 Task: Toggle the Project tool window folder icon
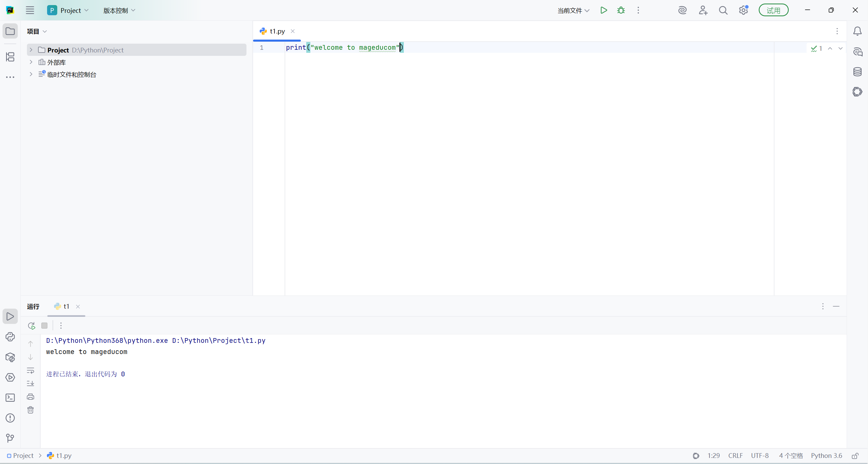coord(10,31)
